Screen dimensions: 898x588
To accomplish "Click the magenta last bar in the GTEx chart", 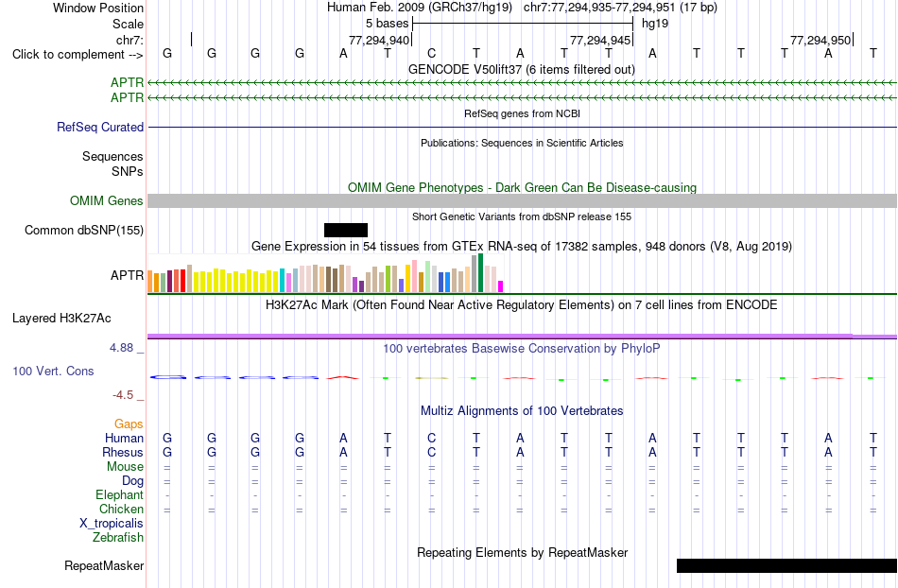I will (500, 286).
